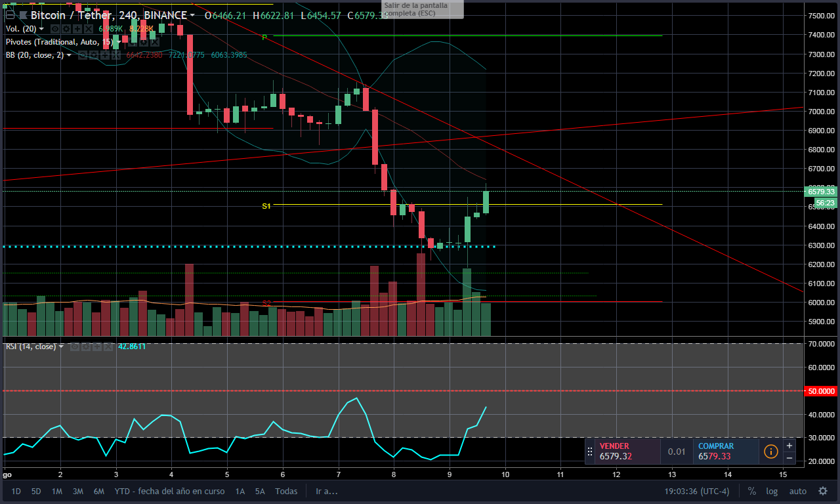Toggle the log scale mode

click(772, 491)
